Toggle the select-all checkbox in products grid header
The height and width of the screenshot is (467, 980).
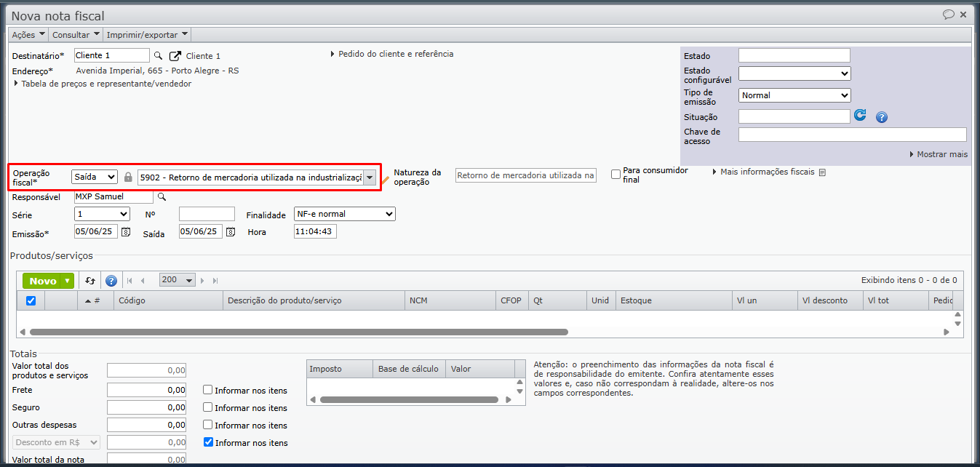[31, 300]
